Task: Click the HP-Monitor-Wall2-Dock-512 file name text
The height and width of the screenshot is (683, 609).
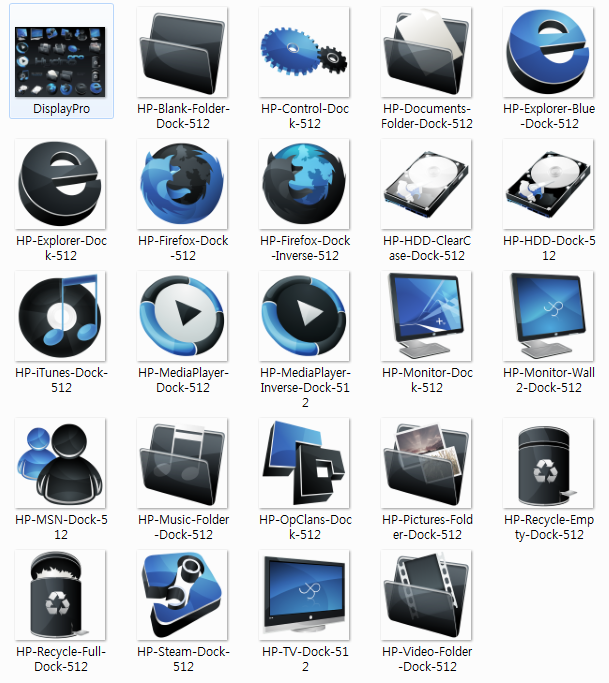Action: (x=549, y=380)
